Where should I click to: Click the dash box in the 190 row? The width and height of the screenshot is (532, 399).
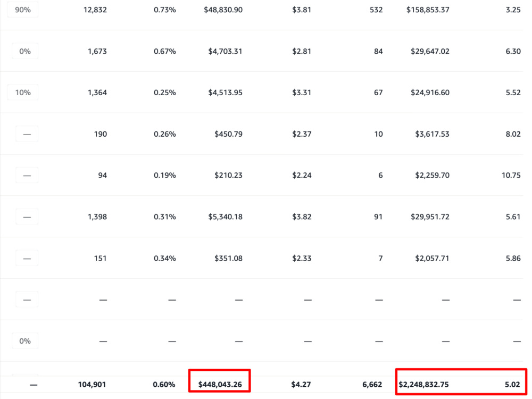(27, 134)
